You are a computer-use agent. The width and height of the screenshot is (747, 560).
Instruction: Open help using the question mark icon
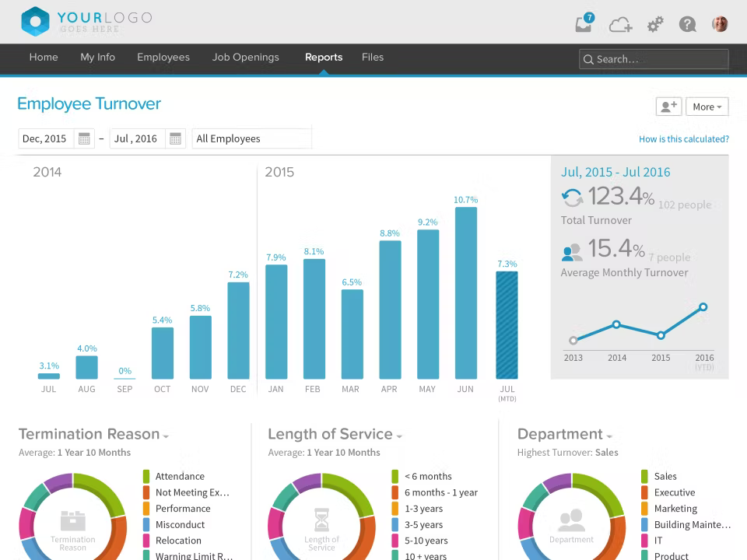point(687,24)
